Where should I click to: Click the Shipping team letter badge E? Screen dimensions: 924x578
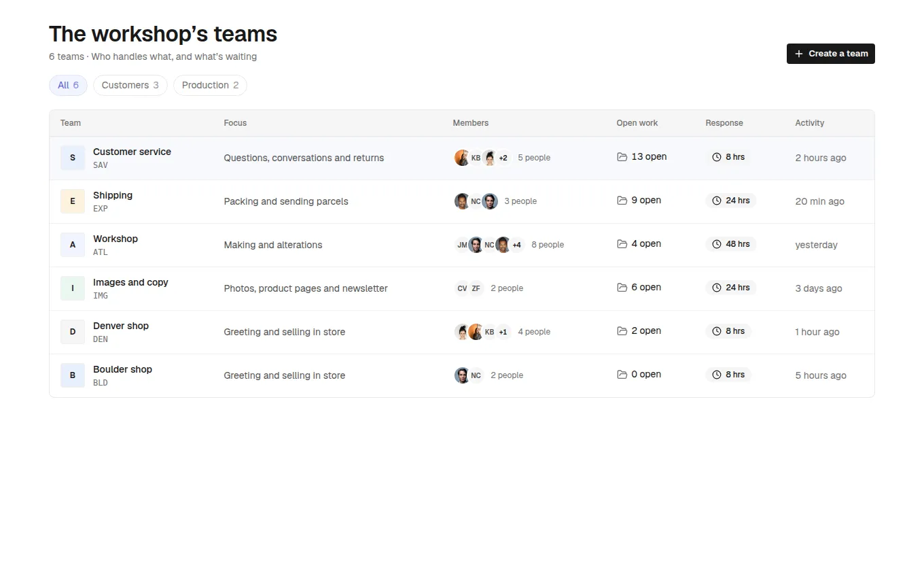click(73, 201)
